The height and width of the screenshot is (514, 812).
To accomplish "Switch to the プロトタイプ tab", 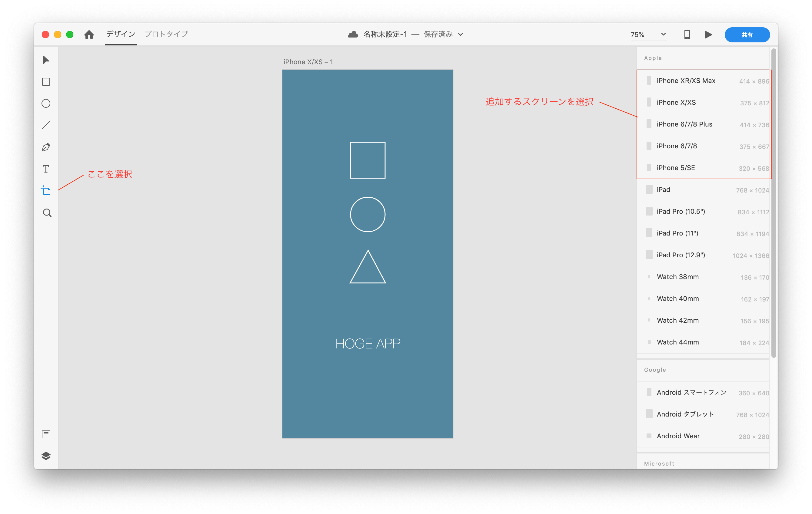I will pyautogui.click(x=167, y=34).
